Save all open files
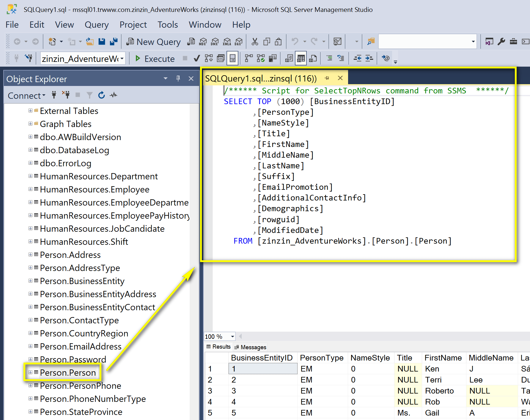This screenshot has width=530, height=420. click(114, 42)
